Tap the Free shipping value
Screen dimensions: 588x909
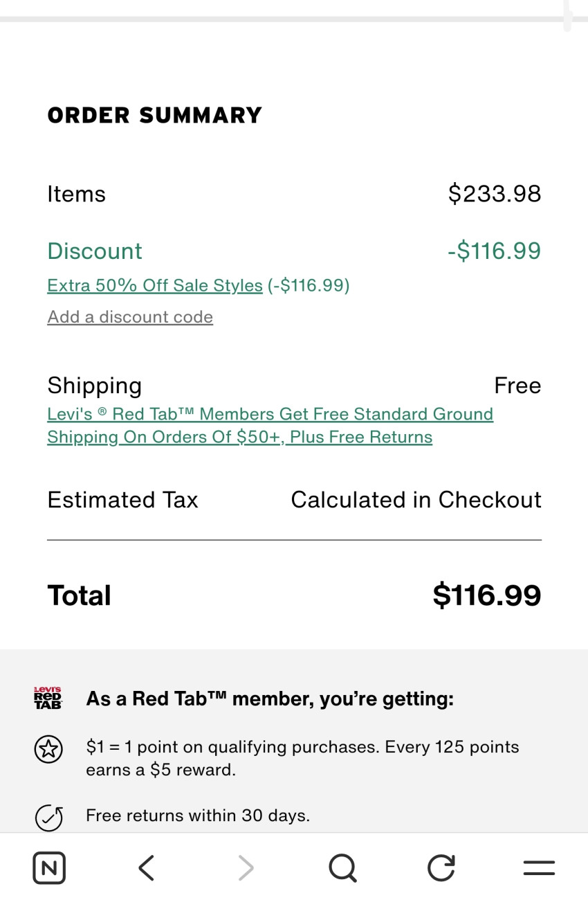pyautogui.click(x=517, y=386)
